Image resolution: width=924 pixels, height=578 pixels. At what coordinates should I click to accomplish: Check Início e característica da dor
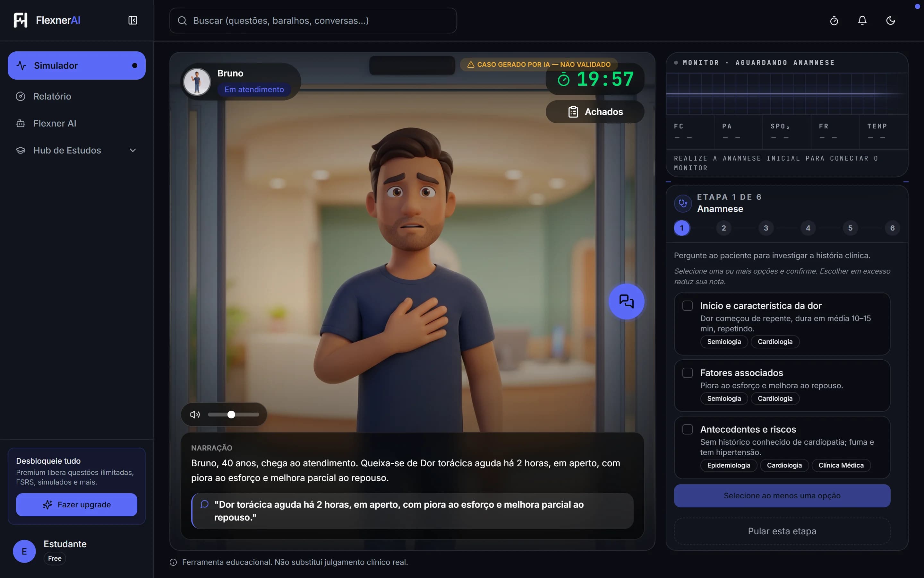tap(687, 306)
